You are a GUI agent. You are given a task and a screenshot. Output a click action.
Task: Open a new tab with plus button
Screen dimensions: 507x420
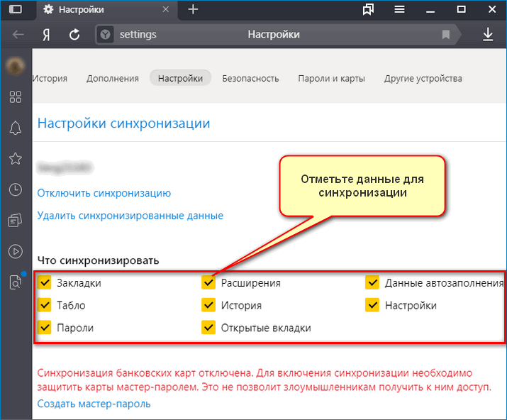193,9
